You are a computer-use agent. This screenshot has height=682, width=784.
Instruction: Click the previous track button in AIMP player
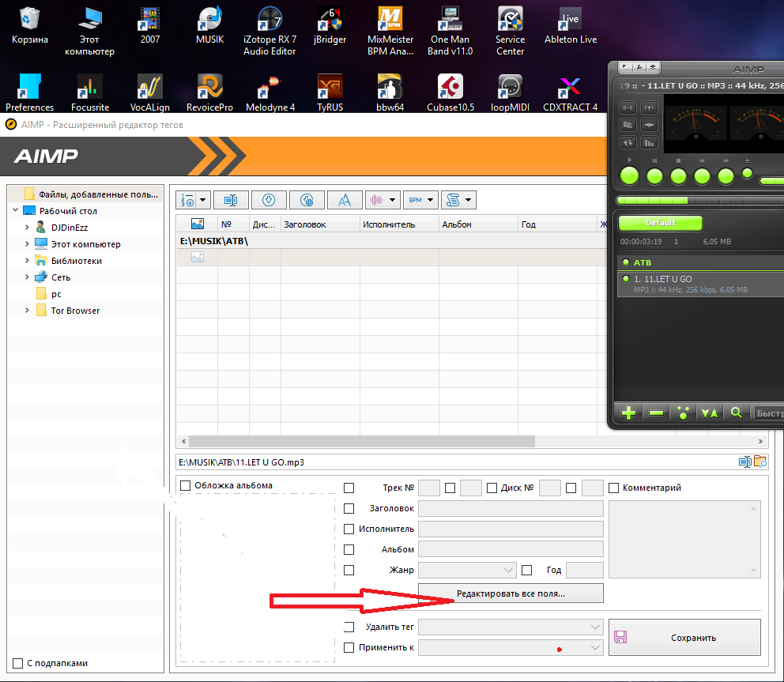tap(702, 176)
